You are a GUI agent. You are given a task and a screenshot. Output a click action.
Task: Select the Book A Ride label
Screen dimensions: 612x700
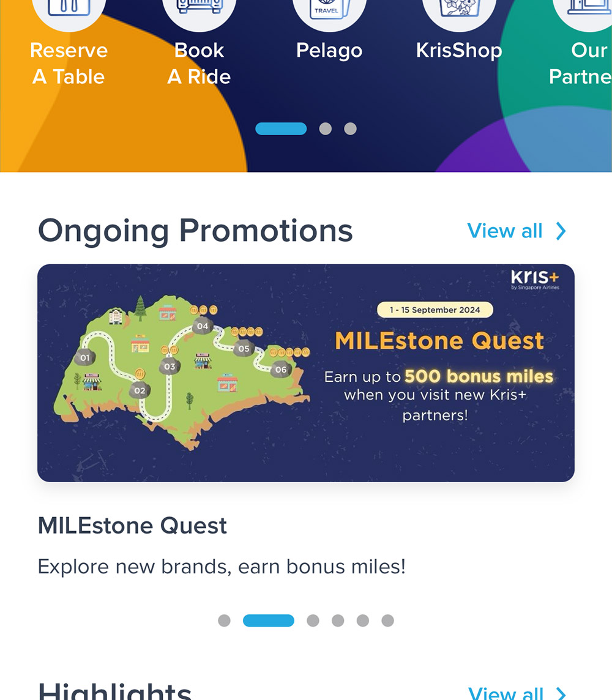(x=200, y=64)
